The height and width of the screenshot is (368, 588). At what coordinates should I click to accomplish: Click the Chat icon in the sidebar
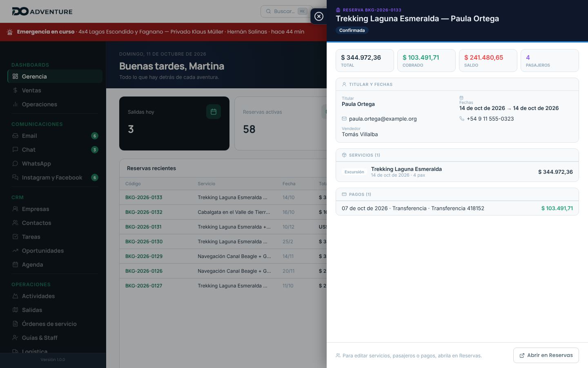15,150
